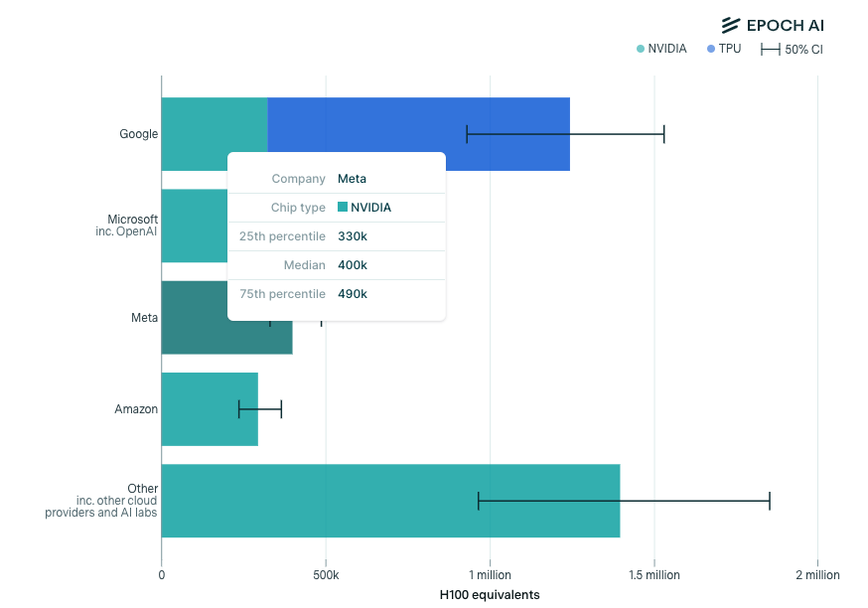This screenshot has width=868, height=608.
Task: Click the '75th percentile' tooltip label
Action: [282, 294]
